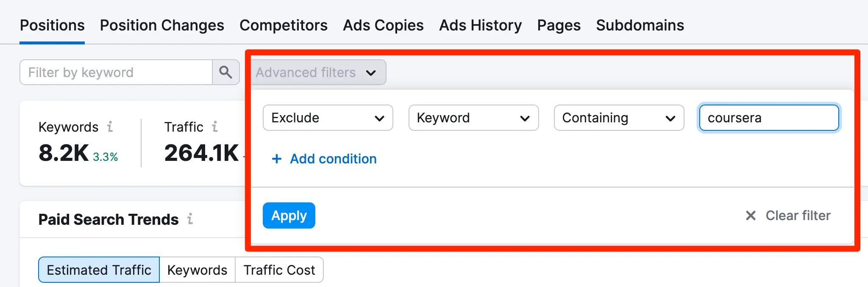Screen dimensions: 868x287
Task: Open the Exclude dropdown
Action: click(328, 118)
